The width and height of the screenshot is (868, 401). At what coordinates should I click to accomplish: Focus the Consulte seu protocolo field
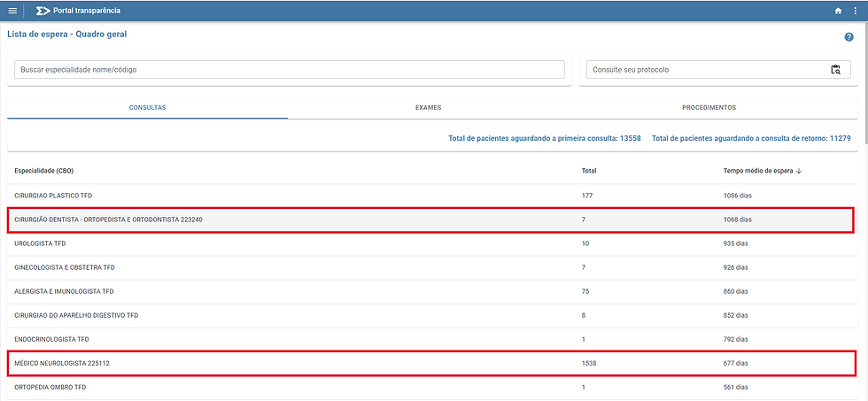pos(718,70)
